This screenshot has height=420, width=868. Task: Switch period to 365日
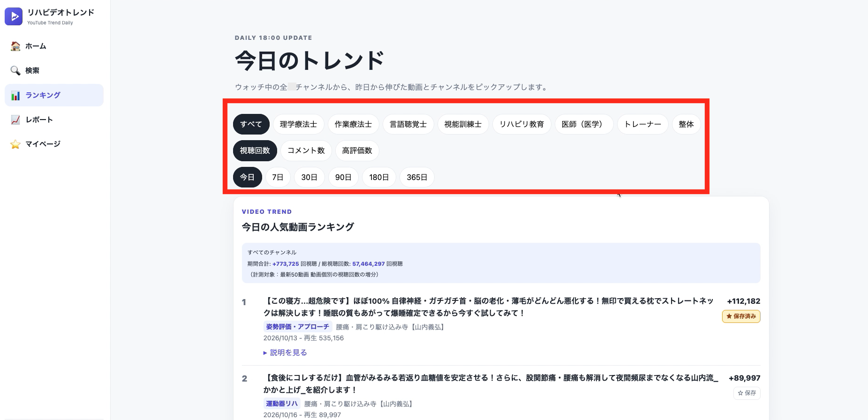pos(417,177)
